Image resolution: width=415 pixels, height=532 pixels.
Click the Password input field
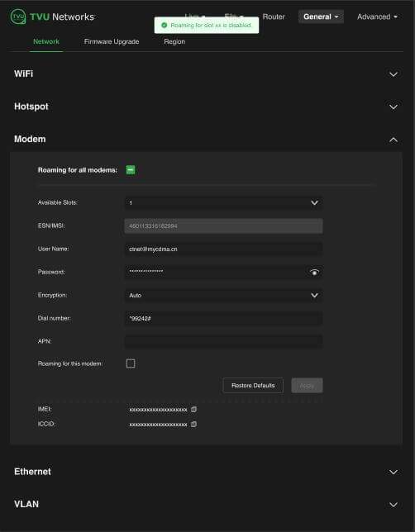pyautogui.click(x=223, y=272)
